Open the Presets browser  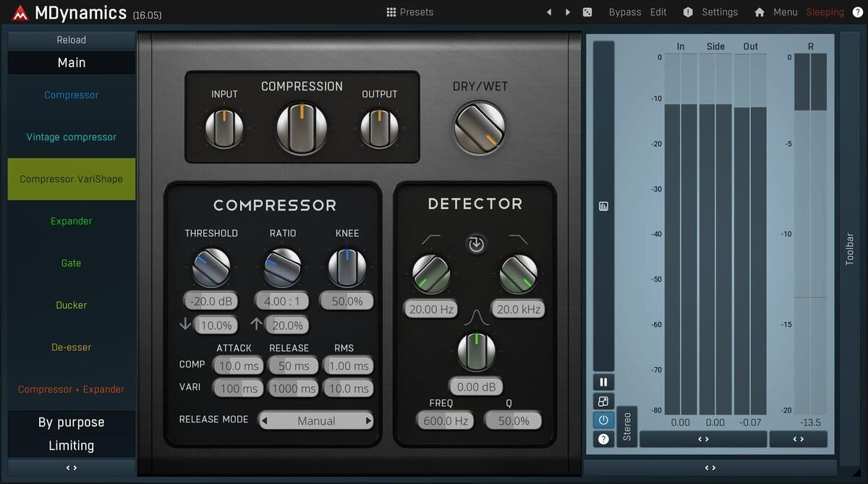410,12
